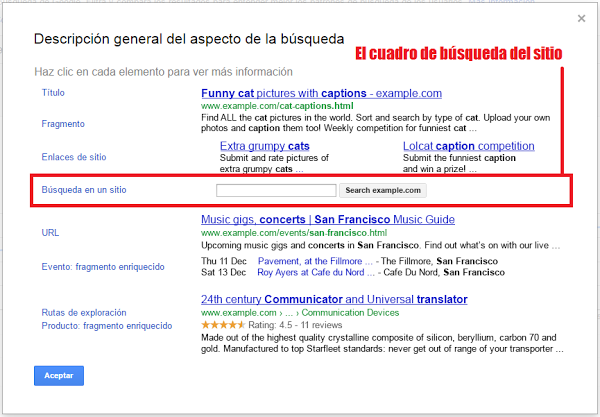
Task: Select the URL label in left column
Action: pos(50,232)
